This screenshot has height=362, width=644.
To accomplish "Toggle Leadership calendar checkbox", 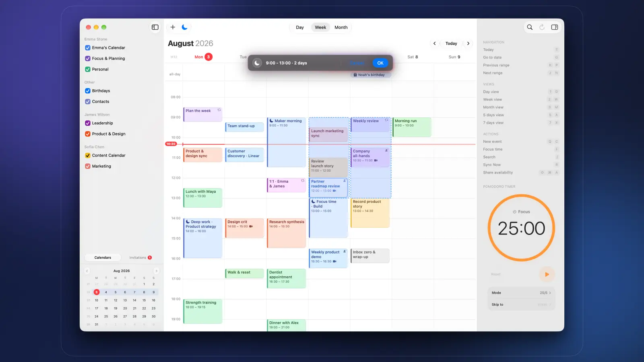I will point(88,123).
